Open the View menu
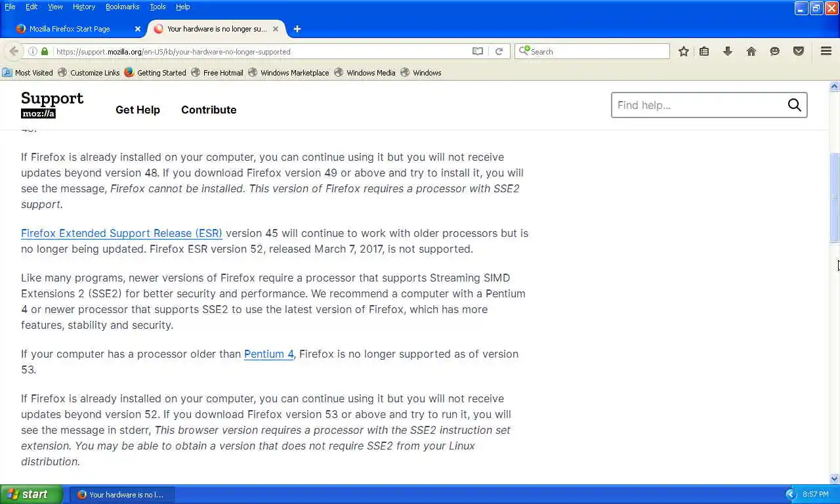This screenshot has width=840, height=504. pos(55,7)
